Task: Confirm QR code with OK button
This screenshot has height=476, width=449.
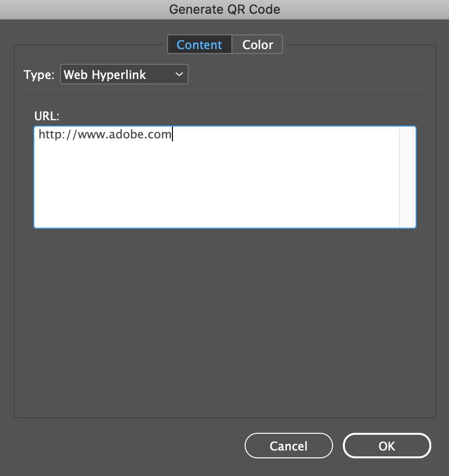Action: tap(387, 446)
